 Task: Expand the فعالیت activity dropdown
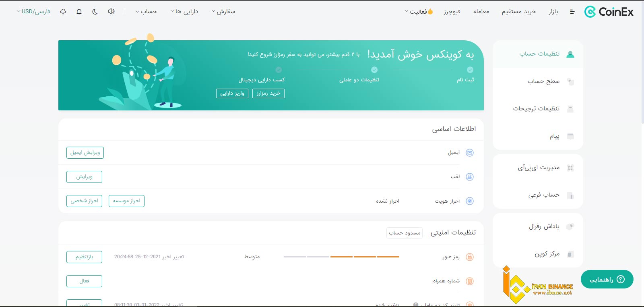coord(419,12)
